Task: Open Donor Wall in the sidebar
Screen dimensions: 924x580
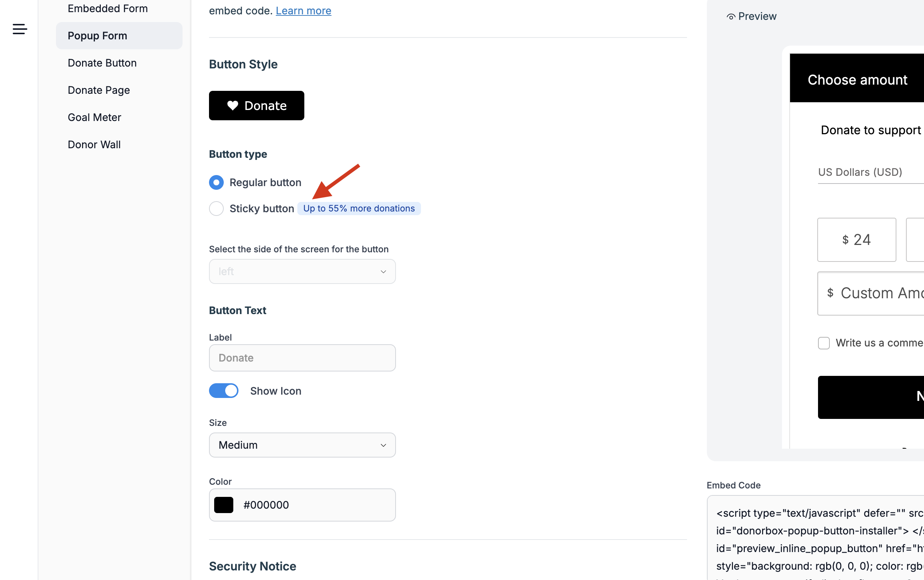Action: [x=94, y=145]
